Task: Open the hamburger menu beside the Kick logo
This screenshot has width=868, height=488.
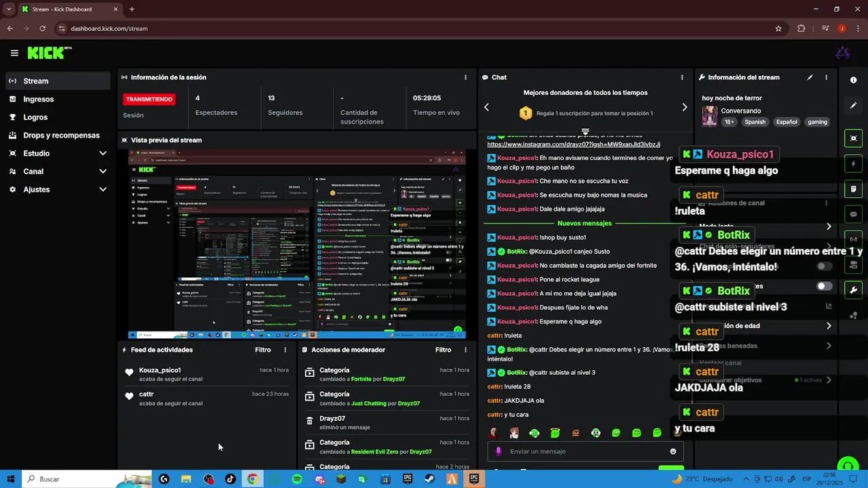Action: [14, 53]
